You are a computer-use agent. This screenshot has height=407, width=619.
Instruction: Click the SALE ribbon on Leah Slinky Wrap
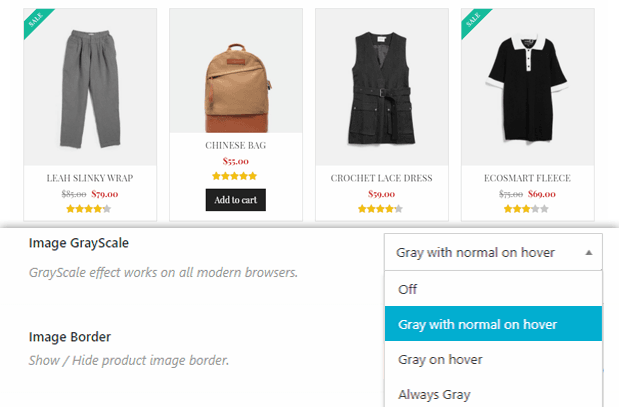(36, 21)
